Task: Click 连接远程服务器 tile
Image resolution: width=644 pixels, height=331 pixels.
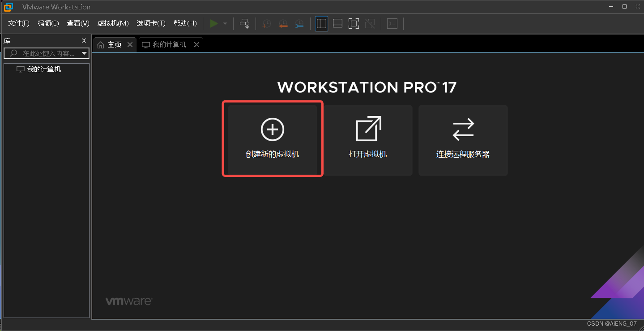Action: point(463,140)
